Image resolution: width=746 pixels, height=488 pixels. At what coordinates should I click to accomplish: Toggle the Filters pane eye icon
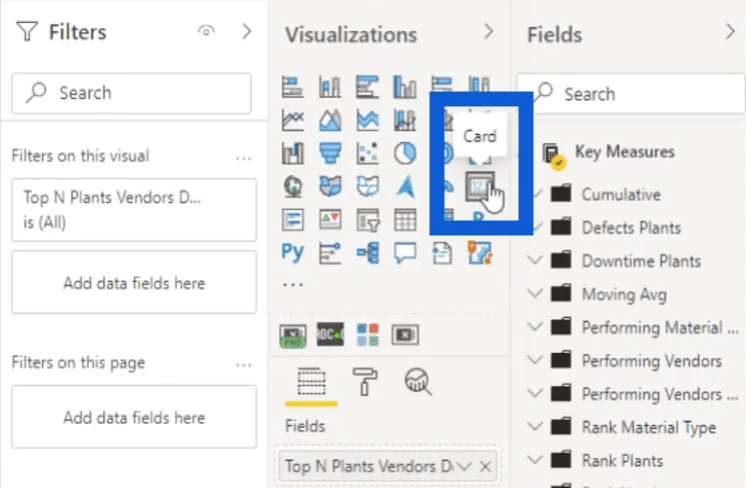206,31
